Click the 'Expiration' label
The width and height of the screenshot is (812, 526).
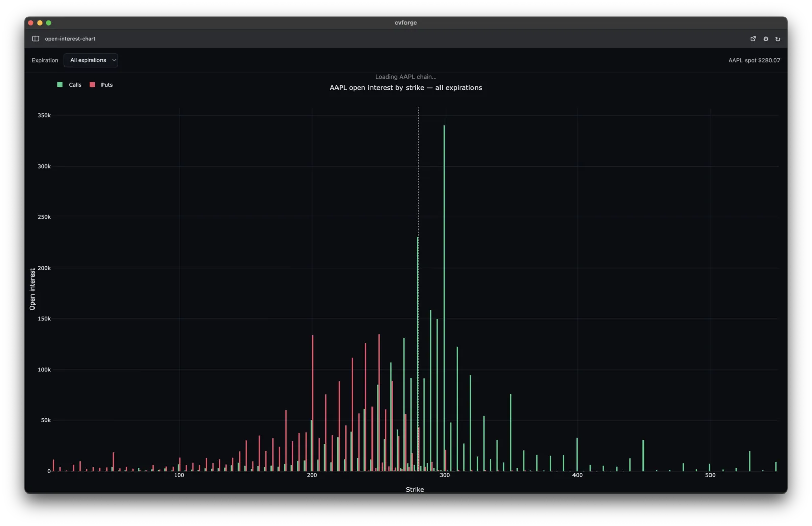45,60
